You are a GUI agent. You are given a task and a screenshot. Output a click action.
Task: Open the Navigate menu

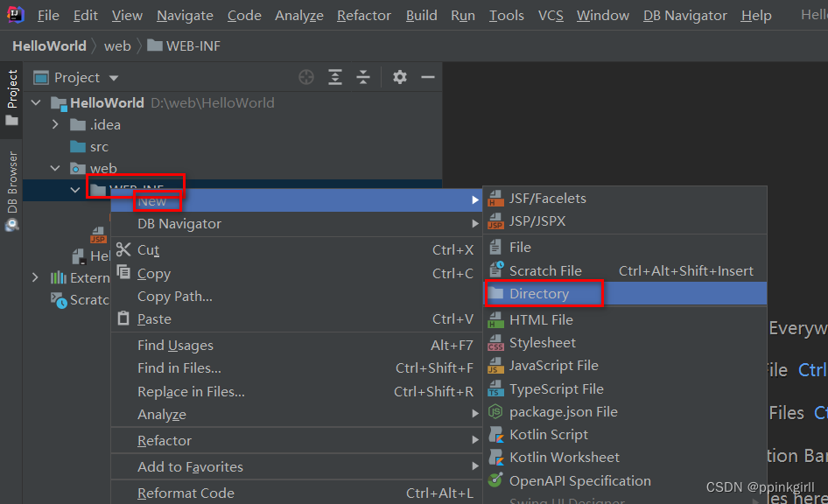coord(185,15)
